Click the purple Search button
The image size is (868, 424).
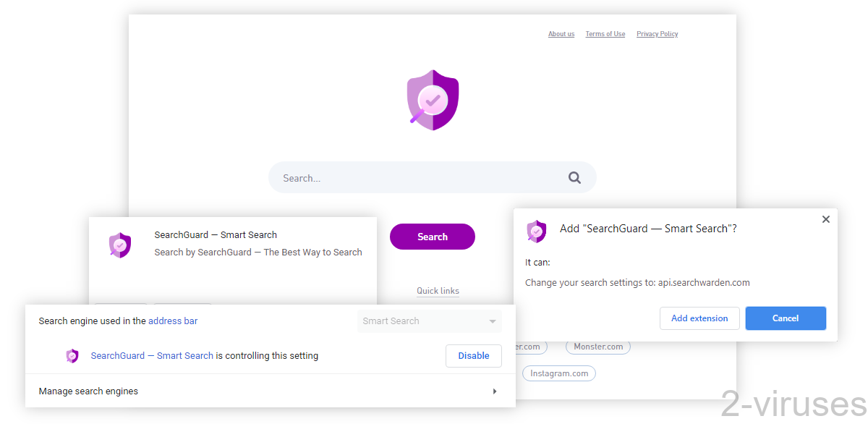point(432,237)
